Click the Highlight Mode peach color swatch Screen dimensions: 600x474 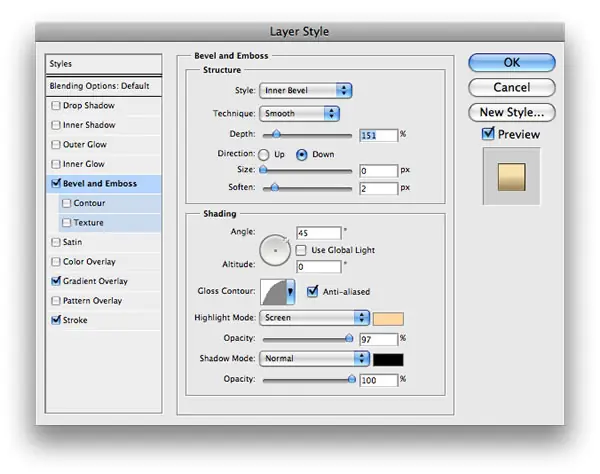[388, 319]
